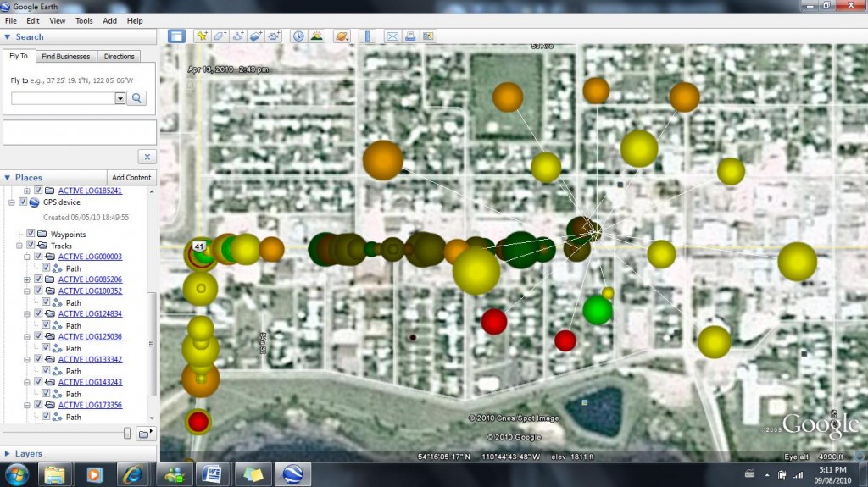
Task: Click the Places opacity slider handle
Action: pos(127,434)
